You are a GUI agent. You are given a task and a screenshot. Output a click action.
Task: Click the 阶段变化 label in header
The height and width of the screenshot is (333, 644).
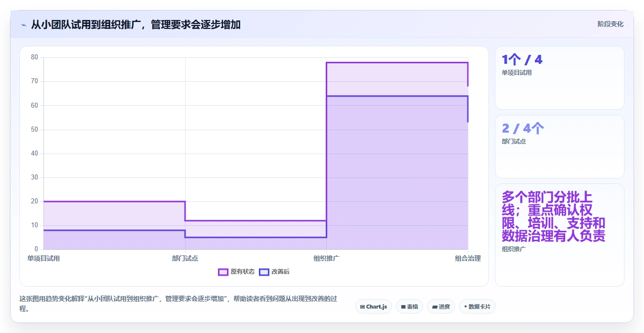click(x=610, y=24)
